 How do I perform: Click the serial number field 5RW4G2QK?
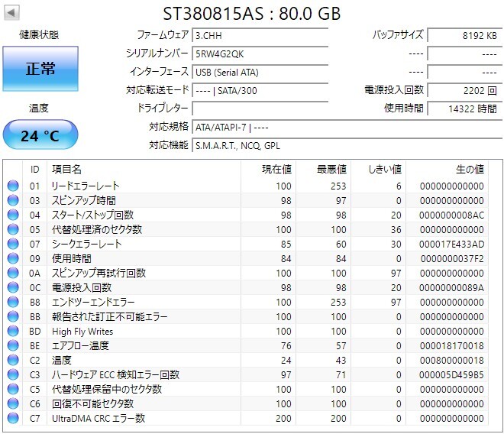pos(260,53)
